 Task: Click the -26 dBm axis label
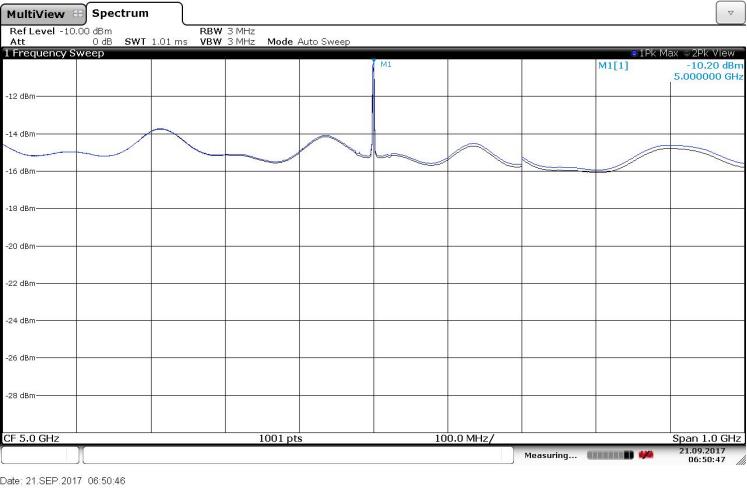coord(20,357)
